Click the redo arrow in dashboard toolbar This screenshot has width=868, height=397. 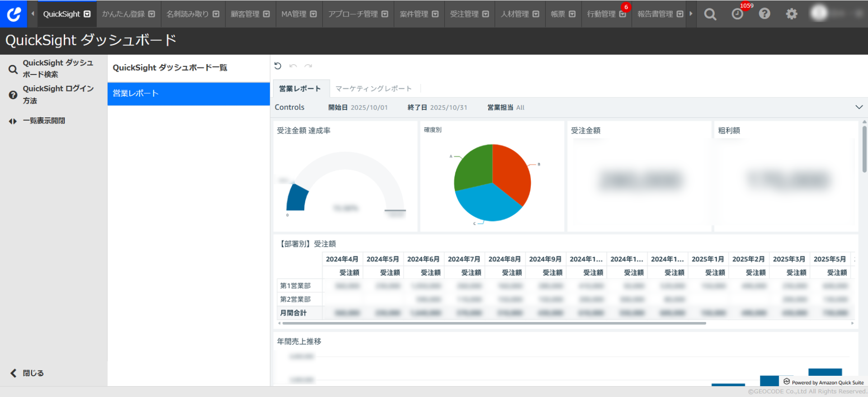coord(308,66)
